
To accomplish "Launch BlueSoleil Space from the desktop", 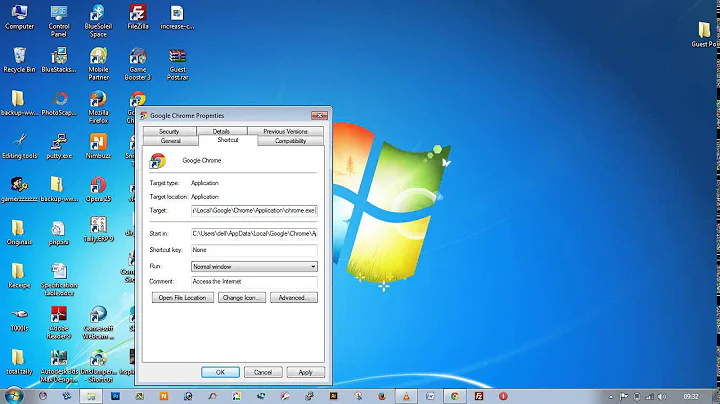I will (x=98, y=15).
